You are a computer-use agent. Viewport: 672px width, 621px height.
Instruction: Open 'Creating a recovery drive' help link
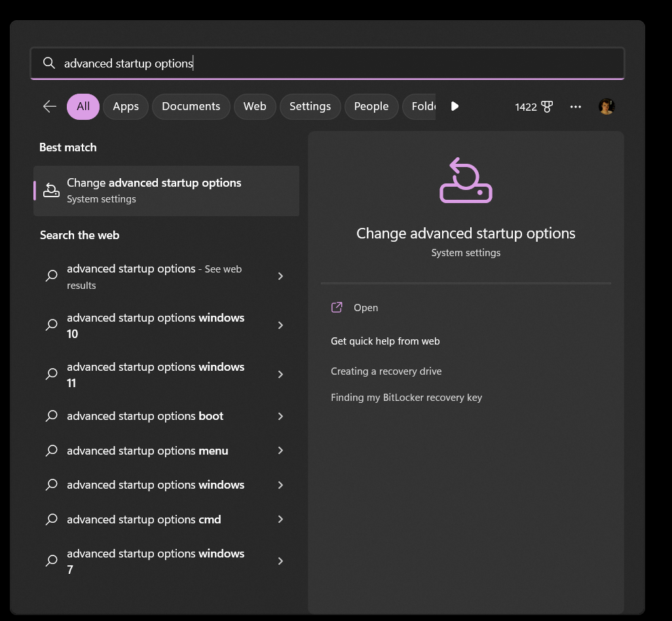386,371
